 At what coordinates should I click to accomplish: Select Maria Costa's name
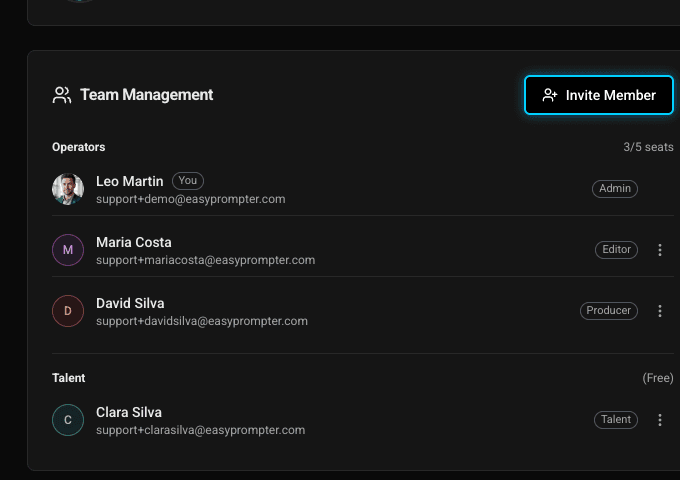click(133, 242)
